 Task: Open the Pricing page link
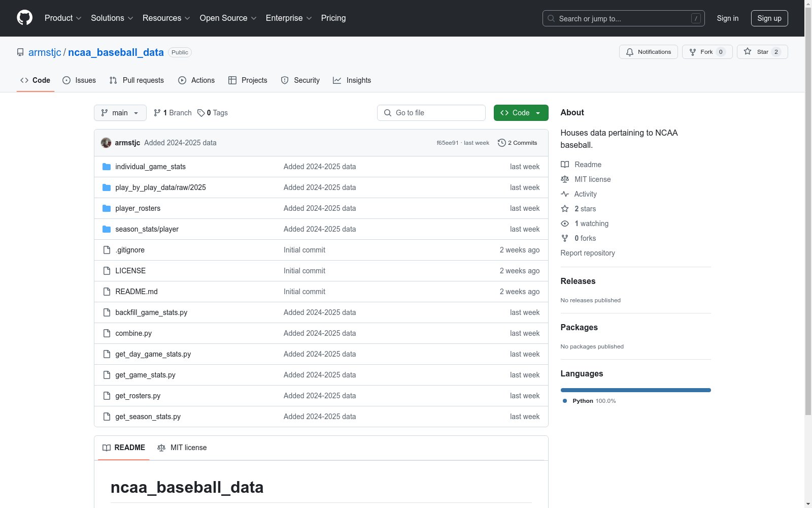pyautogui.click(x=333, y=18)
